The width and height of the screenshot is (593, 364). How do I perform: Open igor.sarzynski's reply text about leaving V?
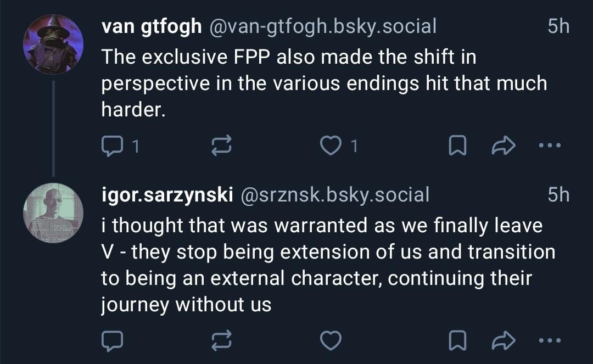328,265
